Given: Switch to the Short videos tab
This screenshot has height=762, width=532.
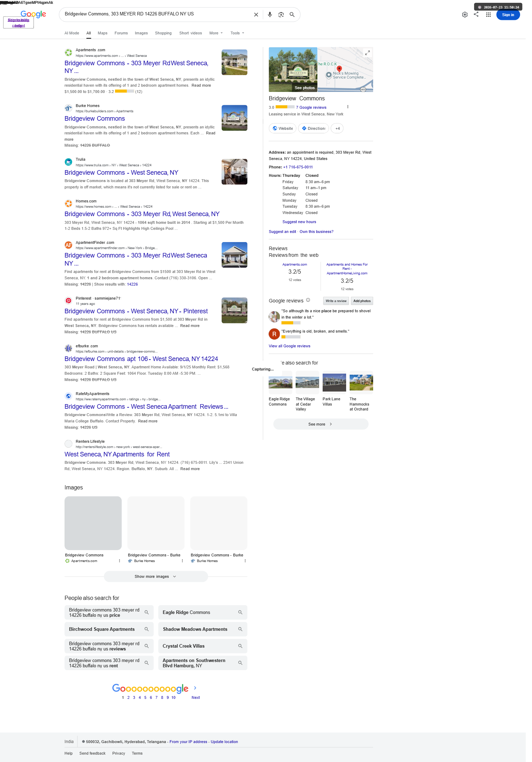Looking at the screenshot, I should 190,33.
